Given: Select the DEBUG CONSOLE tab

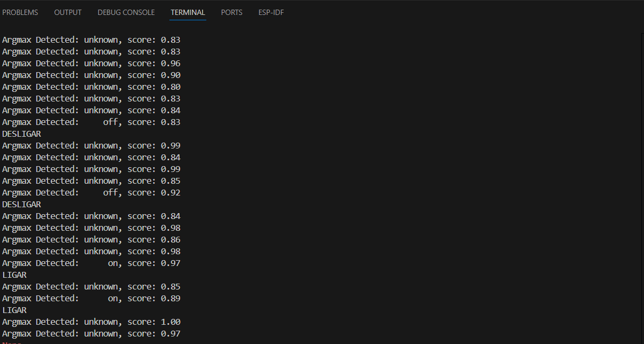Looking at the screenshot, I should 126,12.
